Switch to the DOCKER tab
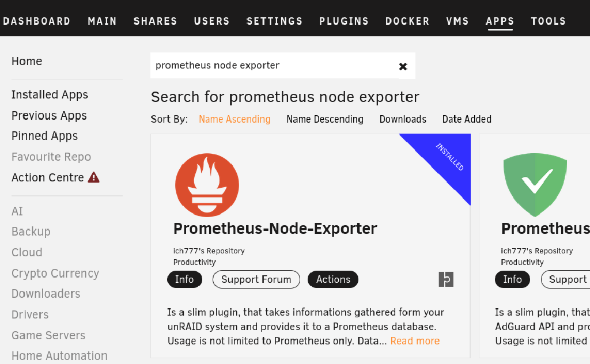The width and height of the screenshot is (590, 364). (x=407, y=21)
